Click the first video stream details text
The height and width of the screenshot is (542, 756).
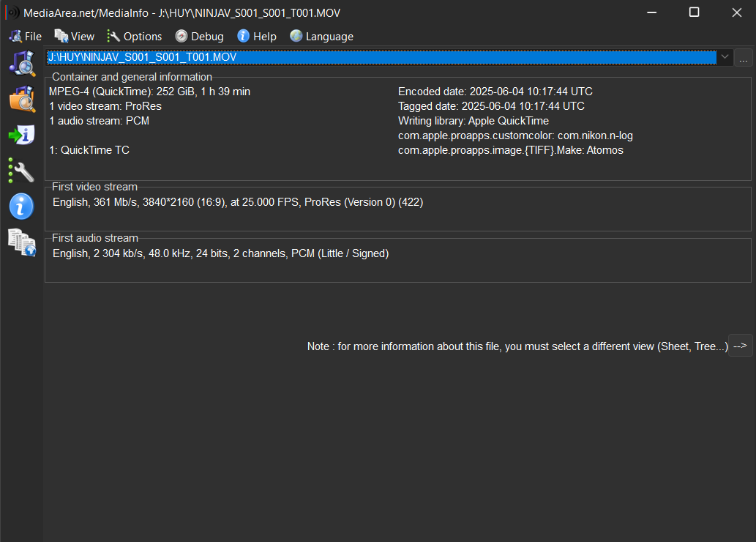coord(238,202)
